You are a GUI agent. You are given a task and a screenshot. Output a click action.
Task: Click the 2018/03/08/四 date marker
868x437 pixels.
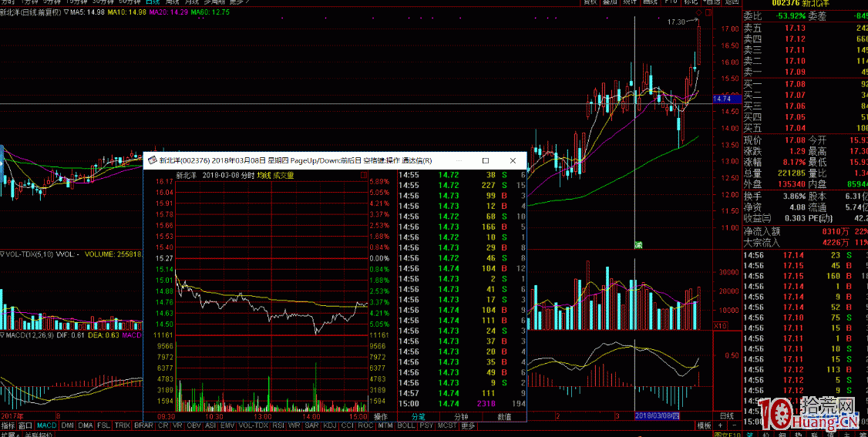(657, 415)
